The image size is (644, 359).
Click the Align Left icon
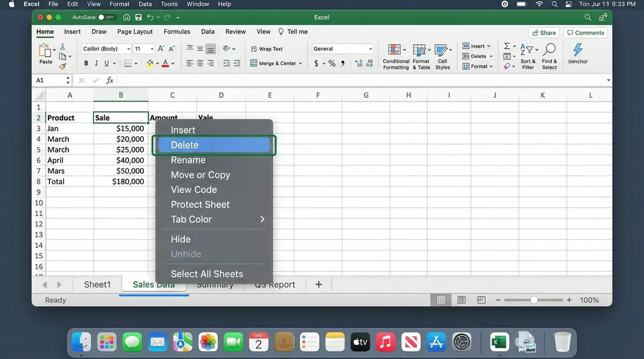tap(189, 63)
